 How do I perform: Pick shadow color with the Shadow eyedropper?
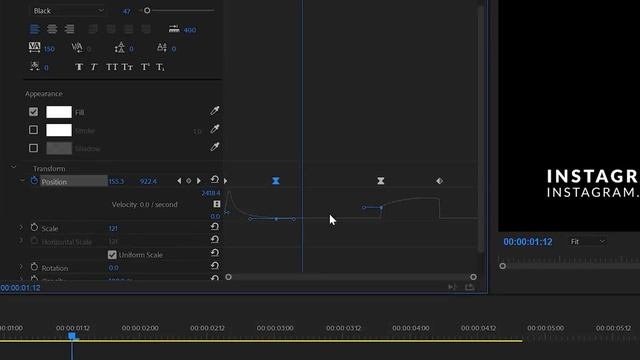pyautogui.click(x=215, y=147)
